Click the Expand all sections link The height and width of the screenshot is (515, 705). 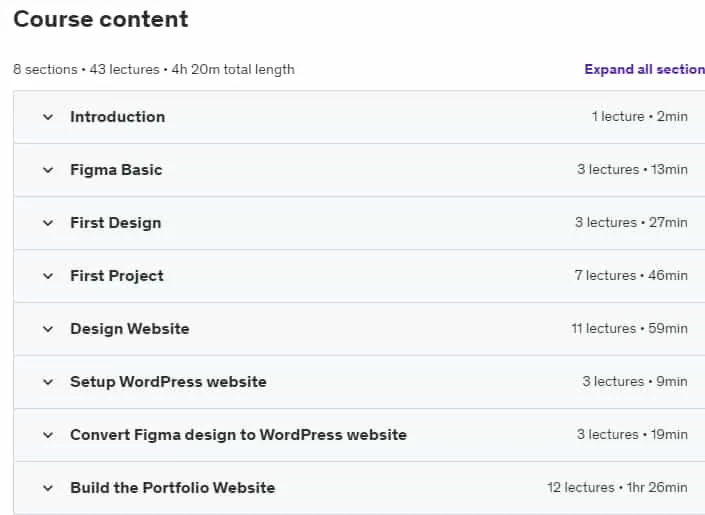click(x=644, y=69)
